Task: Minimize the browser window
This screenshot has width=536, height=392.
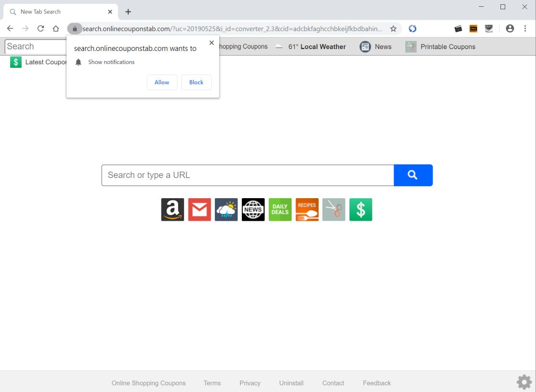Action: pos(481,7)
